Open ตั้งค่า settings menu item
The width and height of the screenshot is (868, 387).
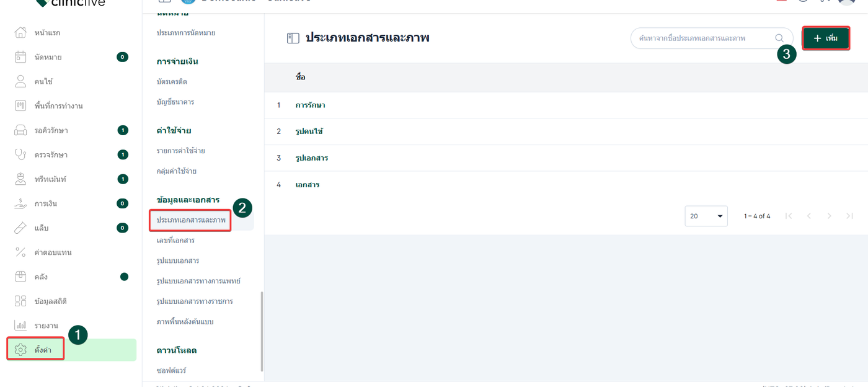coord(43,350)
